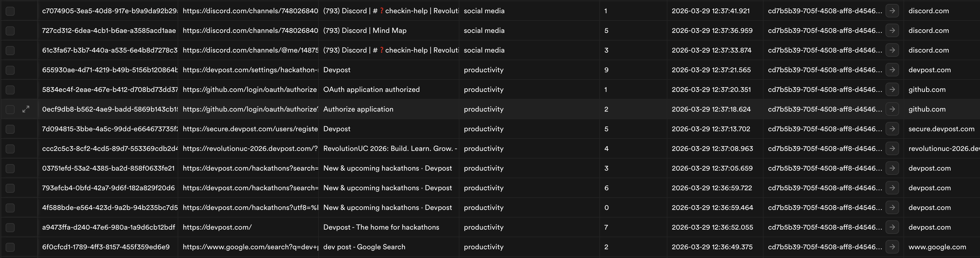
Task: Click title cell 'Authorize application'
Action: (389, 109)
